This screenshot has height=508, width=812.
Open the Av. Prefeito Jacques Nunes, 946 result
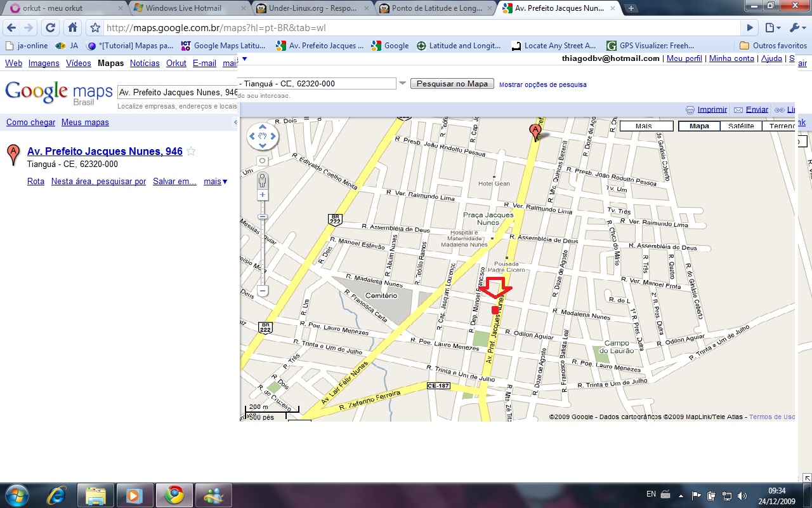point(105,152)
